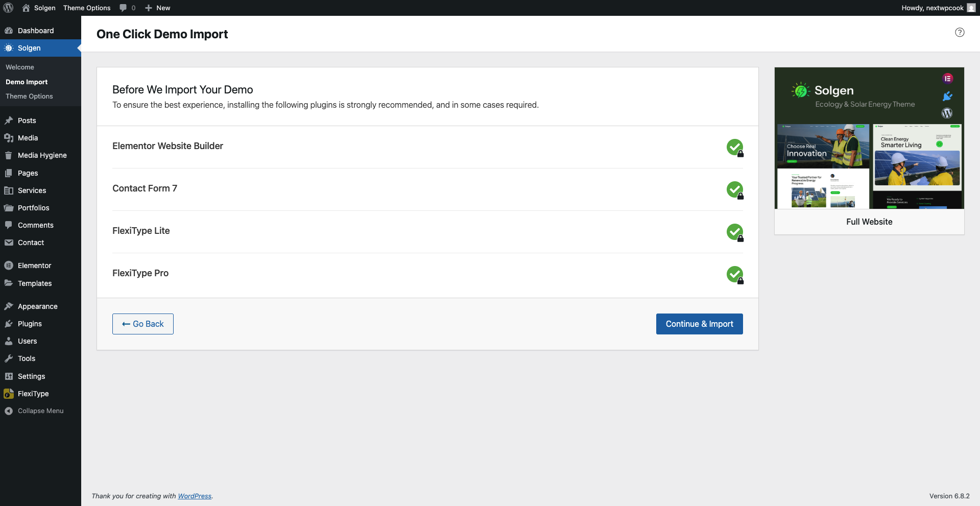Click the Settings sliders icon
Image resolution: width=980 pixels, height=506 pixels.
[x=9, y=376]
